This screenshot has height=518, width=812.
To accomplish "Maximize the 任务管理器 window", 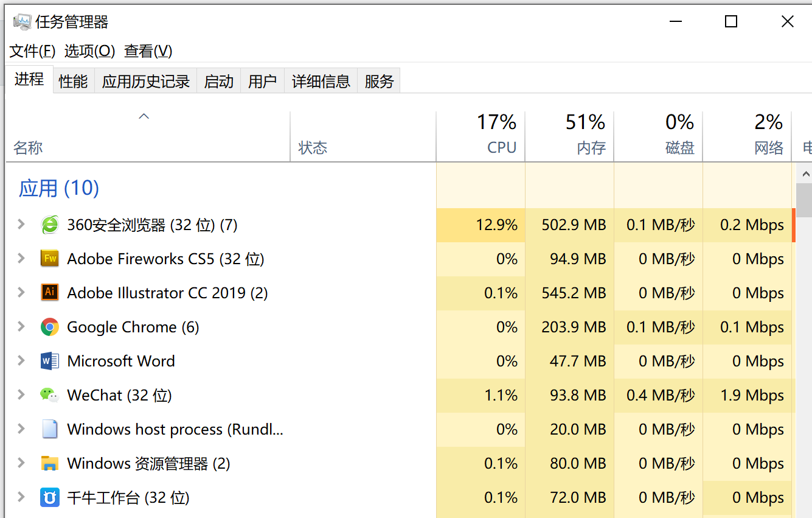I will (x=731, y=22).
